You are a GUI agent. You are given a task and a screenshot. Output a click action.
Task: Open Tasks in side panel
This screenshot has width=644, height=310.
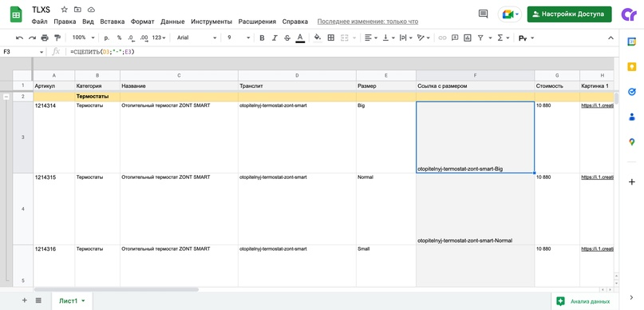tap(632, 92)
